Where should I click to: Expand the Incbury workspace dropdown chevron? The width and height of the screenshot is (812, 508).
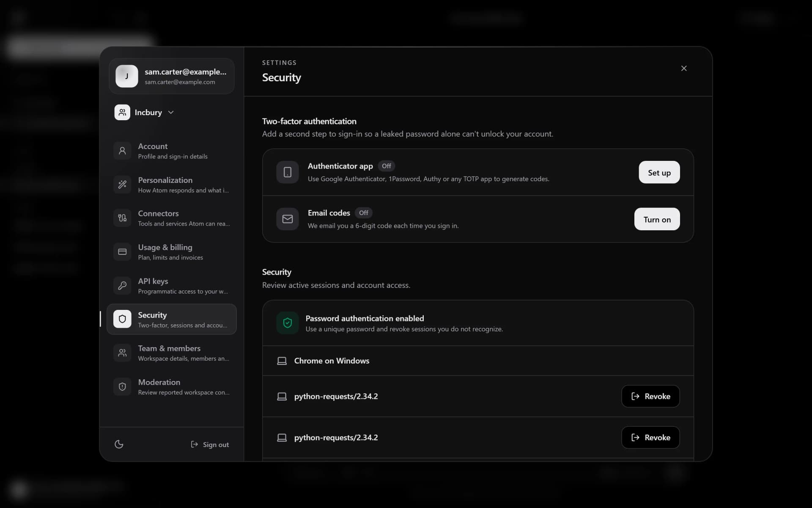pos(171,112)
